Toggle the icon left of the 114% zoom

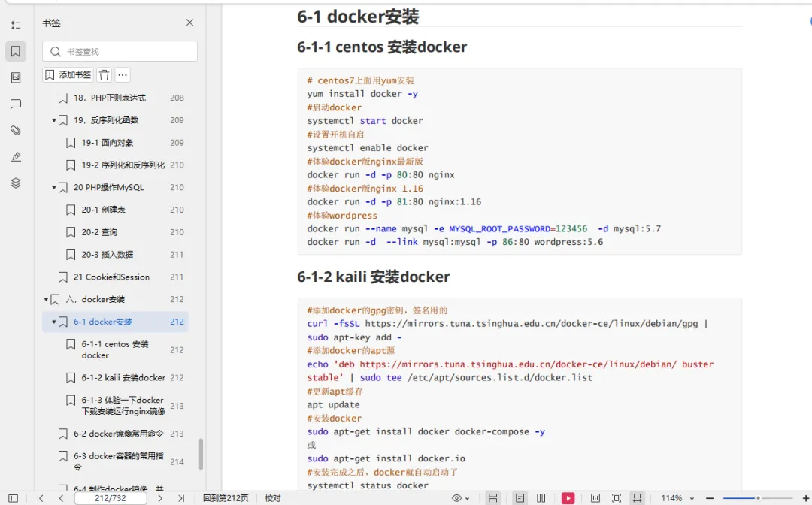pyautogui.click(x=637, y=498)
